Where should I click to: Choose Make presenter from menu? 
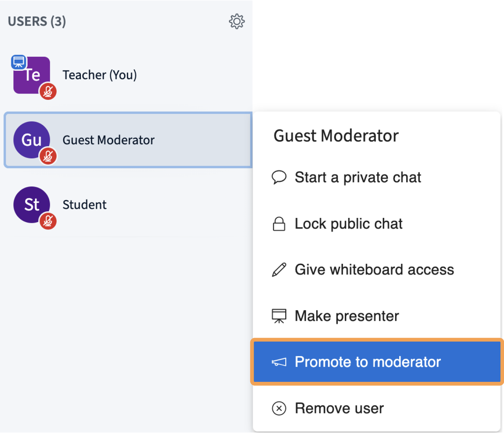coord(347,316)
